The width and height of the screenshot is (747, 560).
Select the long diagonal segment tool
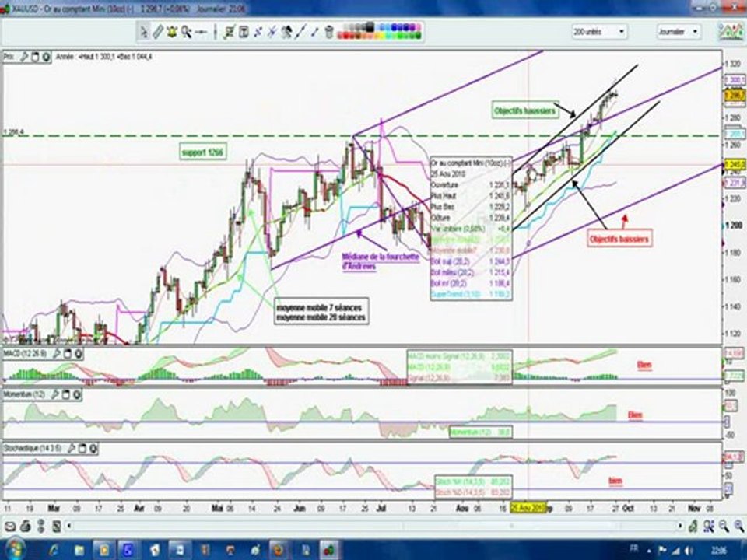(x=300, y=32)
